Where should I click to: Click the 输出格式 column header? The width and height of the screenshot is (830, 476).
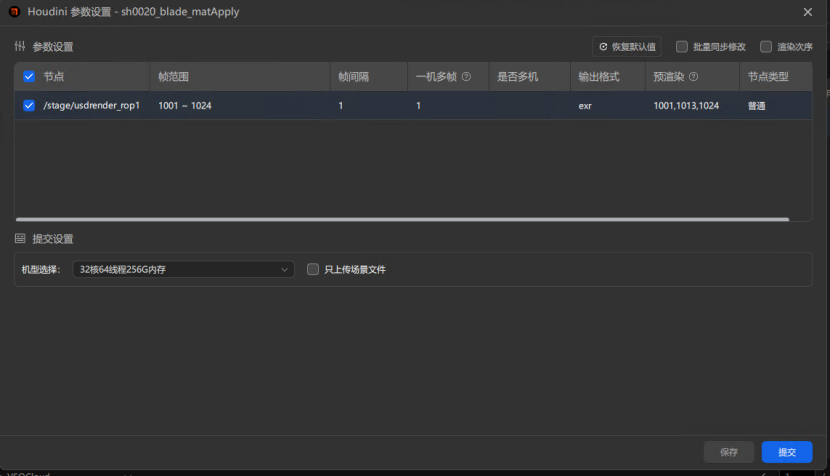click(599, 77)
